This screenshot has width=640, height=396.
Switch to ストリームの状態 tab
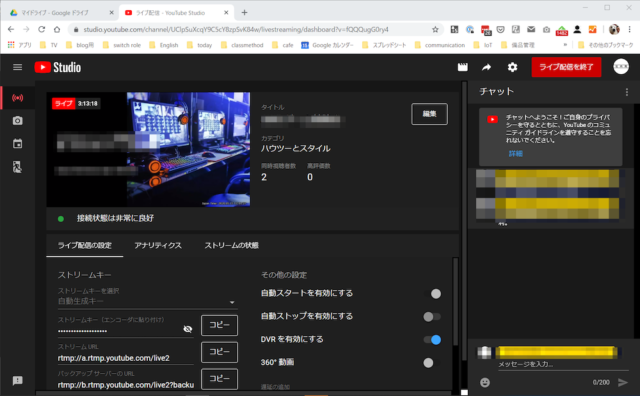(x=231, y=245)
